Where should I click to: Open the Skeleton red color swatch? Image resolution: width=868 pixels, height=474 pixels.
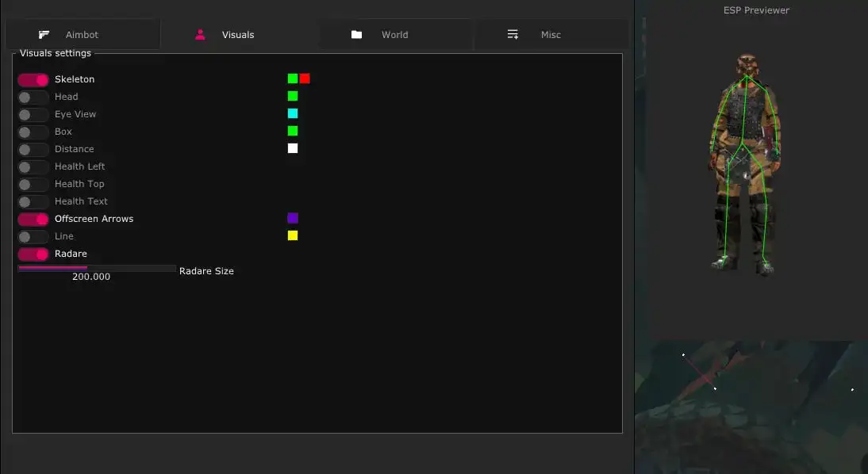point(305,78)
